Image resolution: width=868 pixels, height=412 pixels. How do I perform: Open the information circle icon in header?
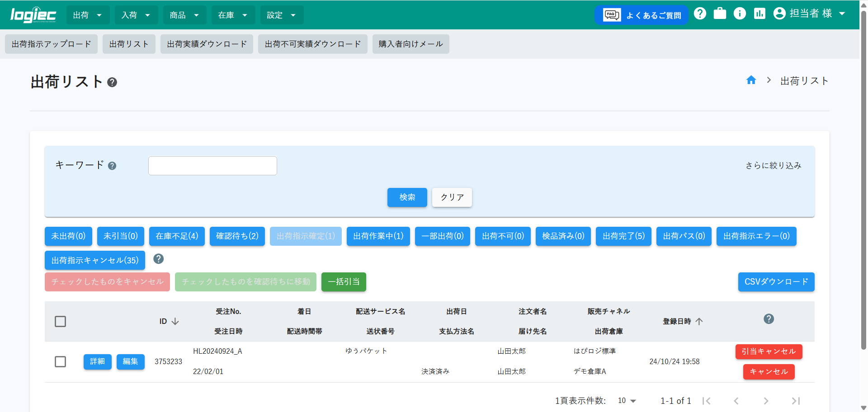click(740, 14)
